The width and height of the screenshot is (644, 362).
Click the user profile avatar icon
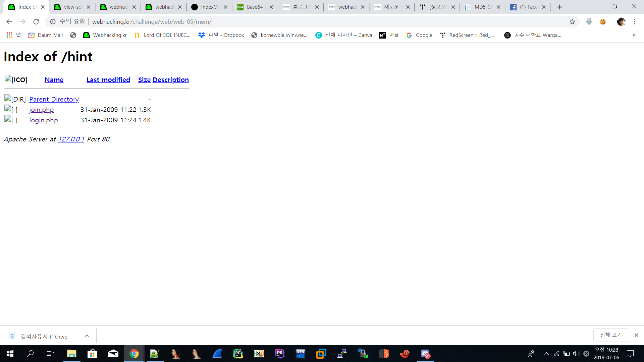tap(621, 22)
